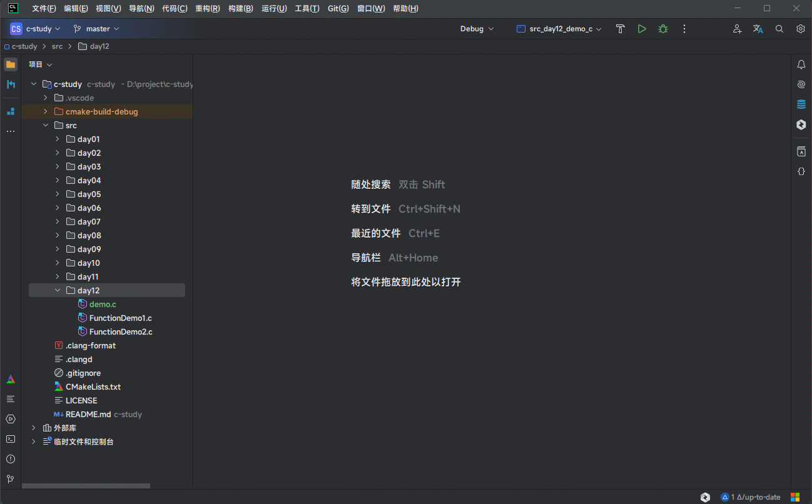Run the src_day12_demo_c configuration

641,28
